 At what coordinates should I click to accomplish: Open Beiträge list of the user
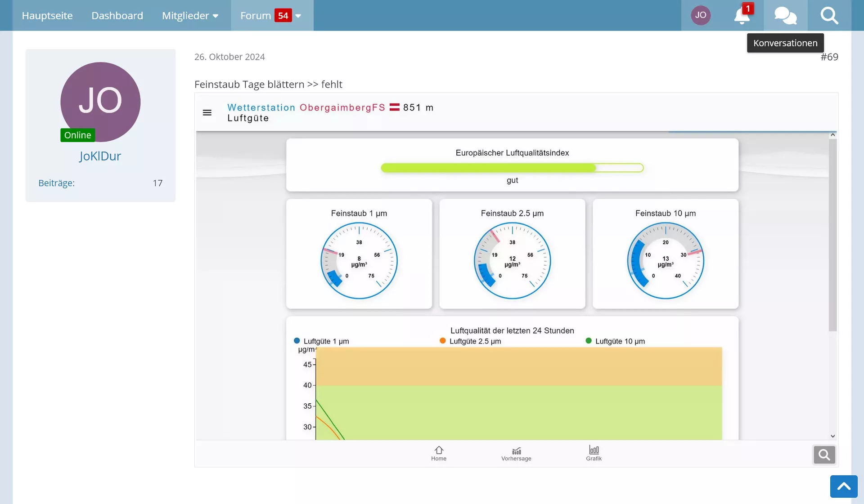[56, 183]
